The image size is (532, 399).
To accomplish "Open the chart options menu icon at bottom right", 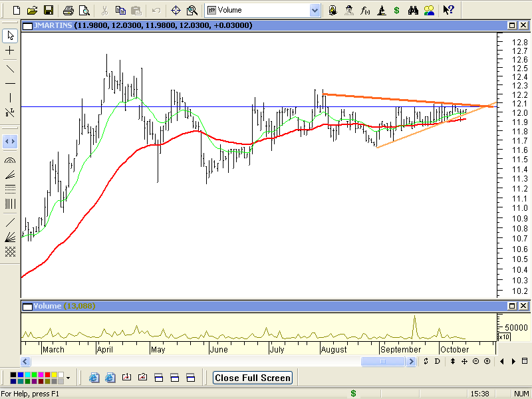I will coord(525,361).
